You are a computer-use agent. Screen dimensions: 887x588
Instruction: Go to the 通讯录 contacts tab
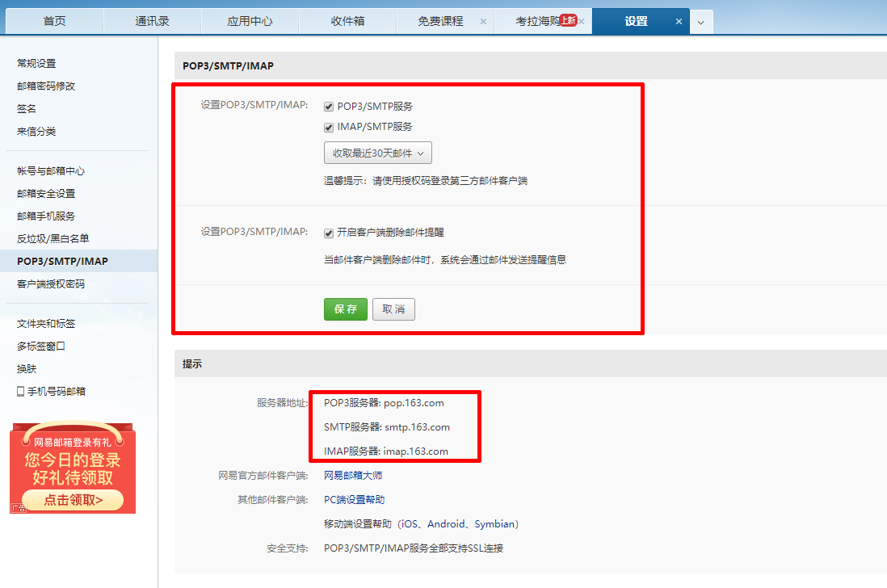152,22
